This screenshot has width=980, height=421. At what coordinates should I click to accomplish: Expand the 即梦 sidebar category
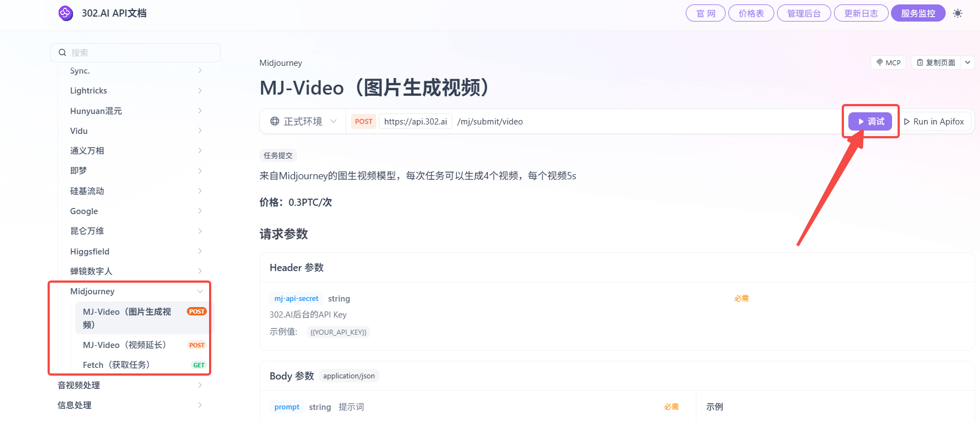tap(135, 171)
